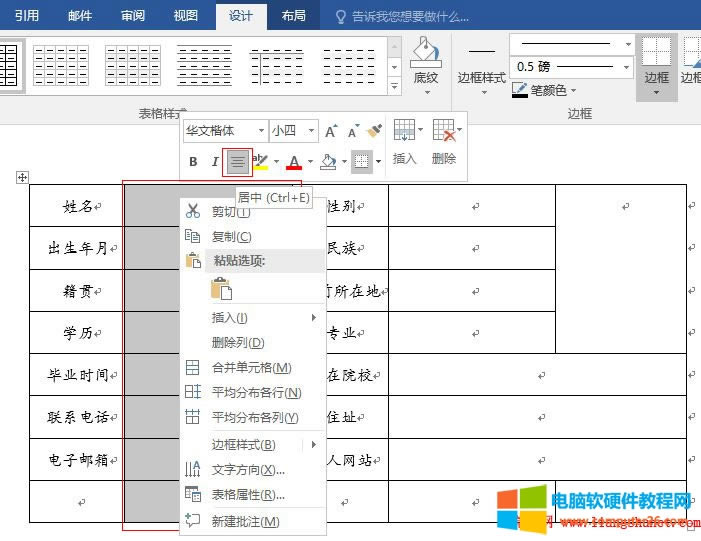Image resolution: width=701 pixels, height=541 pixels.
Task: Toggle italic in the mini toolbar
Action: tap(214, 161)
